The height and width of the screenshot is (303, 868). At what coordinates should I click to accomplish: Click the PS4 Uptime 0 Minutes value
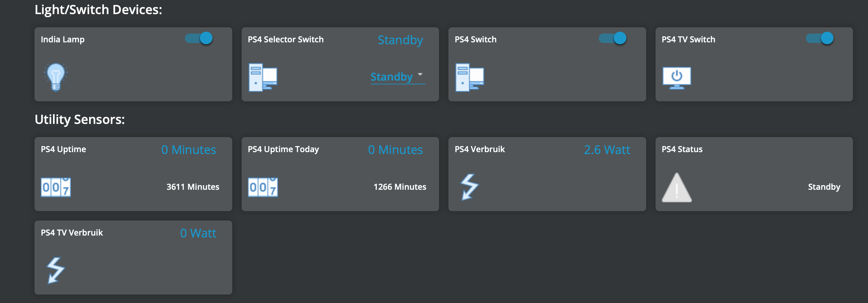[x=189, y=150]
